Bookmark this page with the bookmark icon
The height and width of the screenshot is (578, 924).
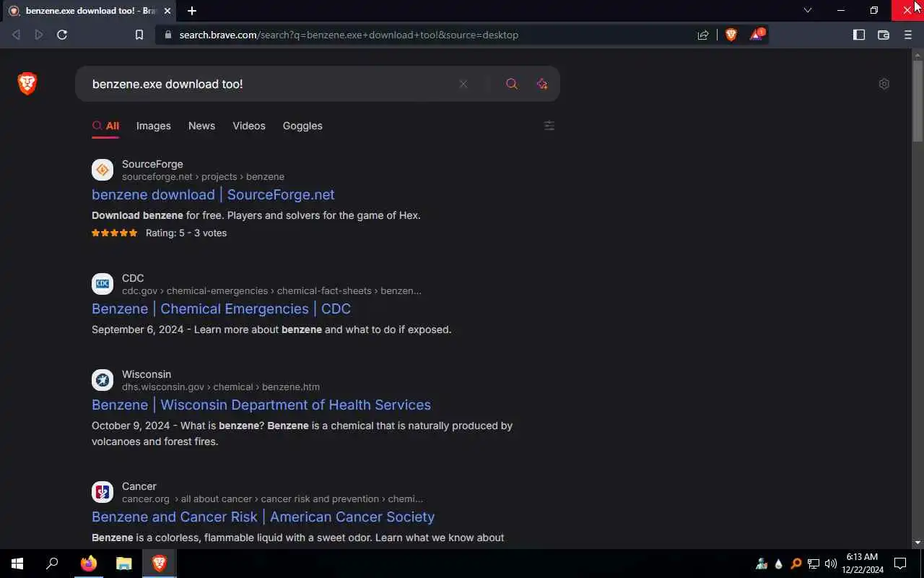click(139, 35)
